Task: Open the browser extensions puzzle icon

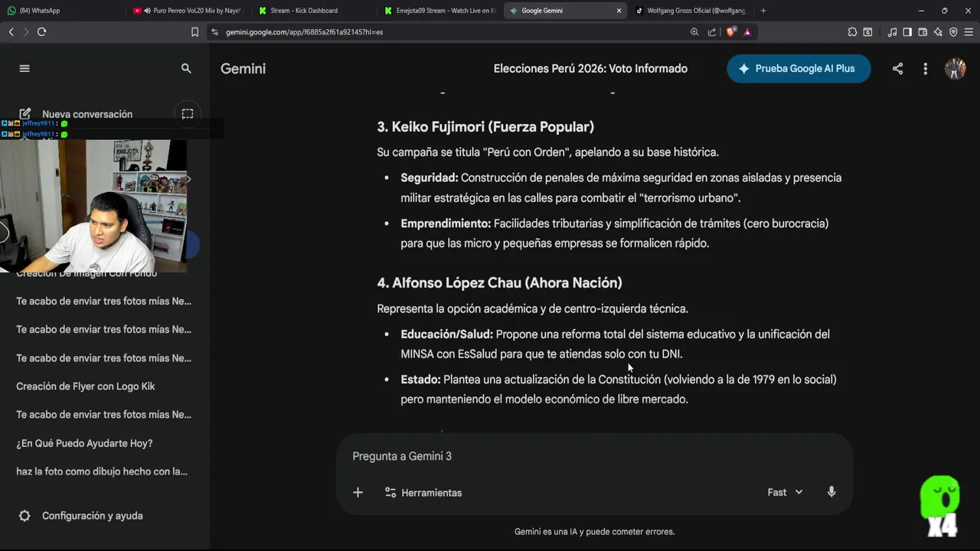Action: click(x=852, y=32)
